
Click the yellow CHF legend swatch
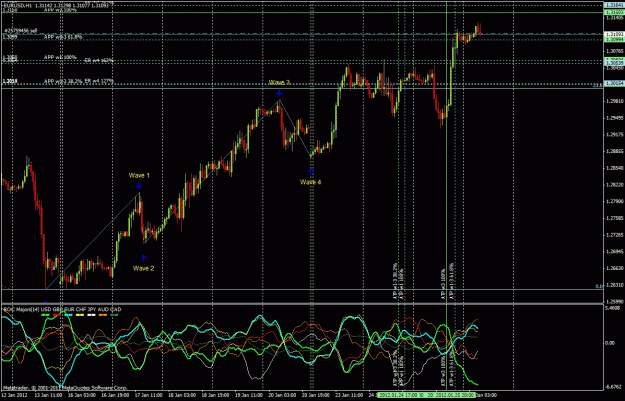(80, 315)
